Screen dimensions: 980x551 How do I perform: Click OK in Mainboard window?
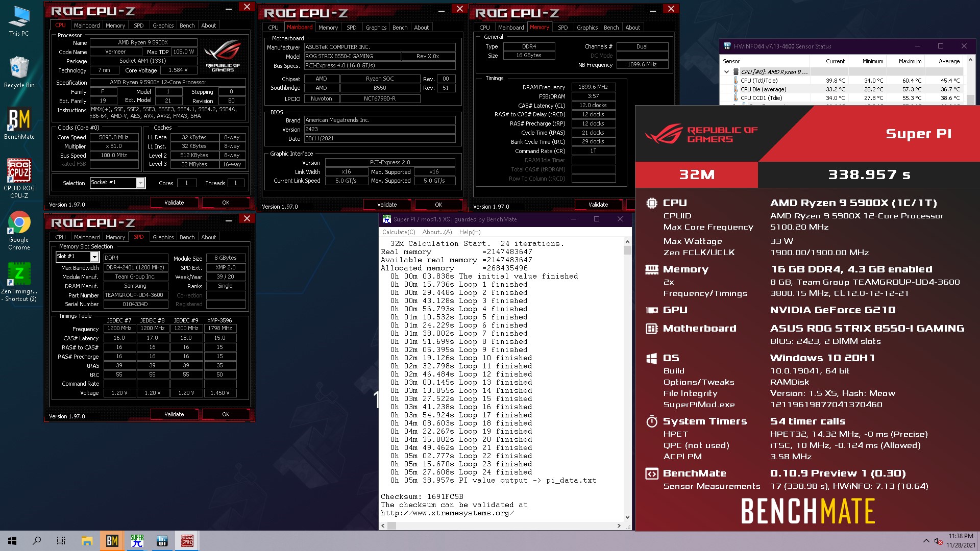[x=438, y=205]
